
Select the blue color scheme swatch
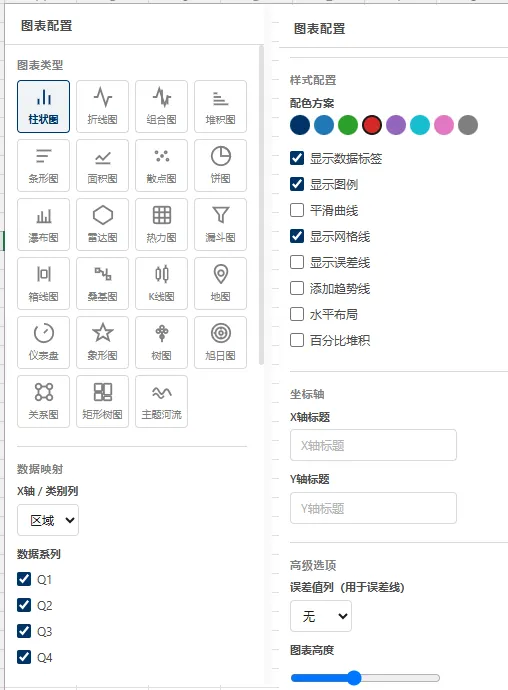[x=324, y=125]
